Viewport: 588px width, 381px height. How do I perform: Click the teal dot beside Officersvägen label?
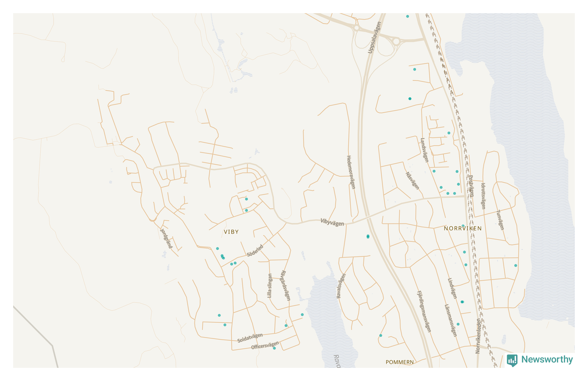[274, 348]
